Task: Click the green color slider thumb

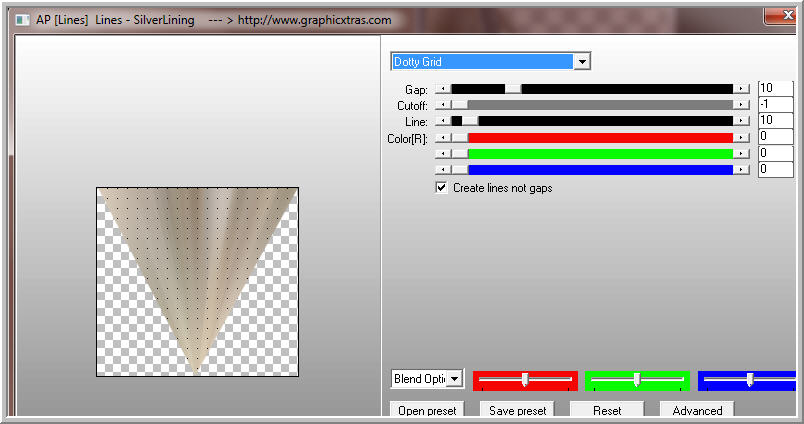Action: tap(460, 154)
